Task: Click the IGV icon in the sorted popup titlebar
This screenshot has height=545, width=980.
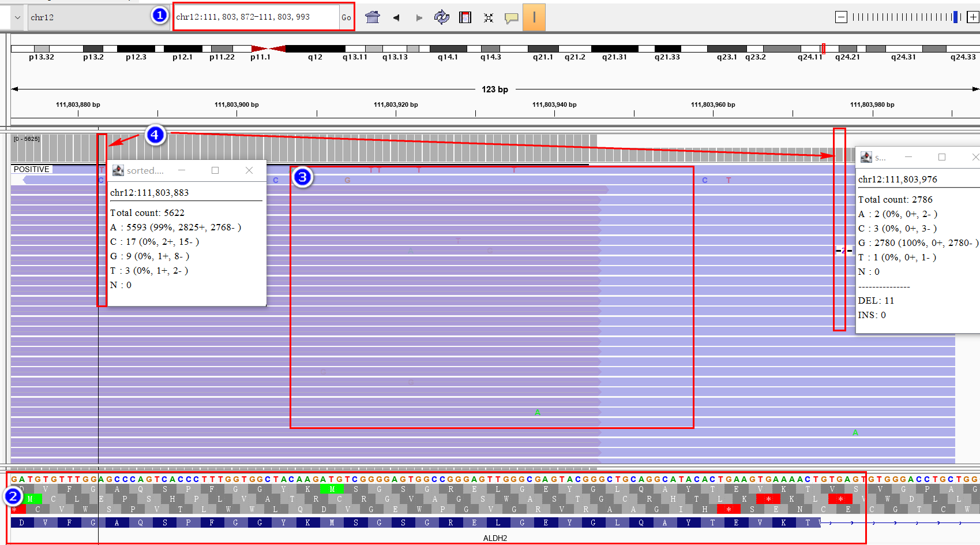Action: point(118,170)
